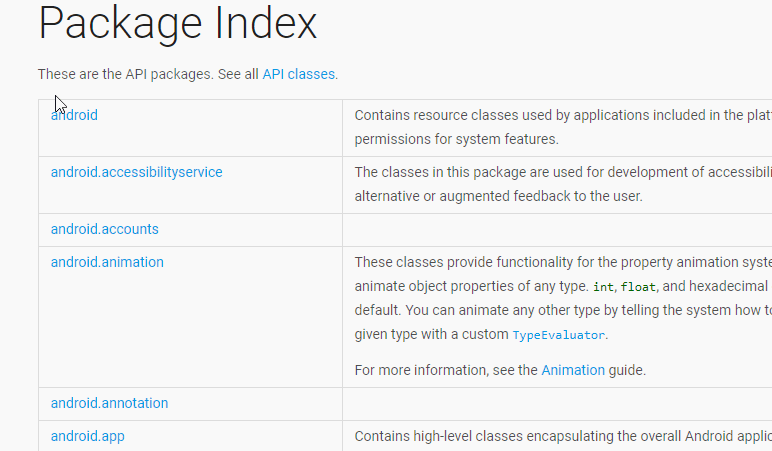Viewport: 772px width, 451px height.
Task: Navigate to the android.animation package
Action: [107, 262]
